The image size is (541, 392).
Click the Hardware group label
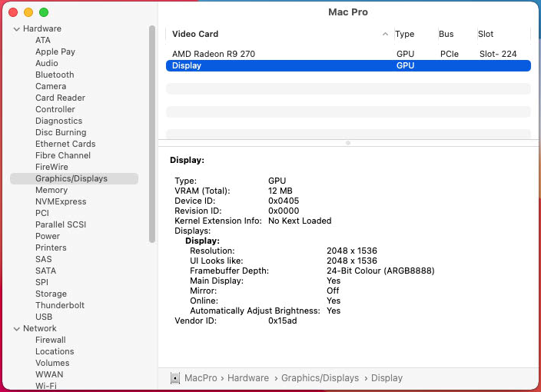[42, 28]
